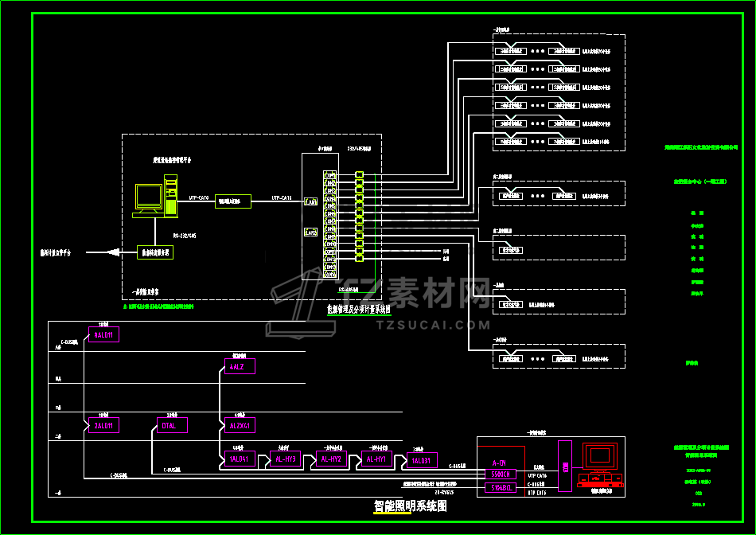Click the C-BUS label left of A-CN
Screen dimensions: 756x535
[x=457, y=467]
